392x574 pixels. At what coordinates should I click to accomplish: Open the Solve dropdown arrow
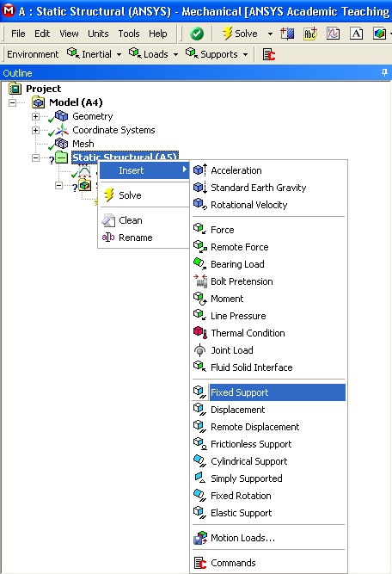click(x=270, y=34)
